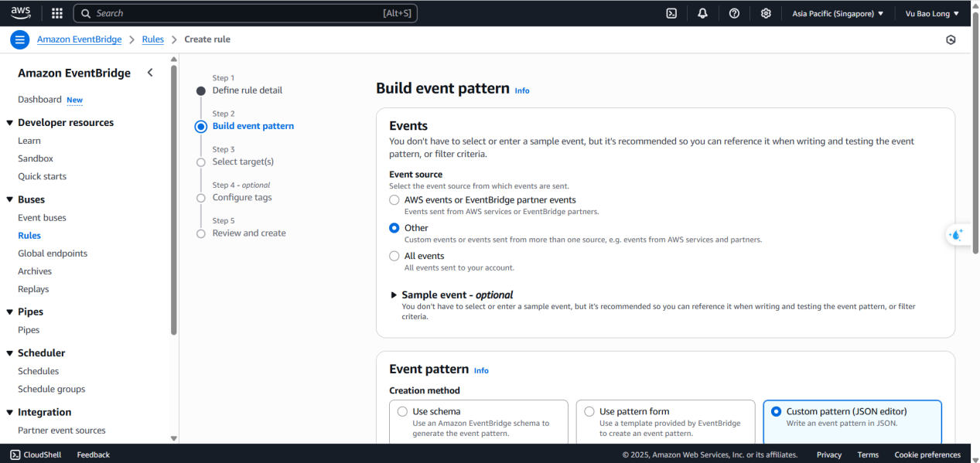
Task: Select Step 2 Build event pattern
Action: [x=253, y=126]
